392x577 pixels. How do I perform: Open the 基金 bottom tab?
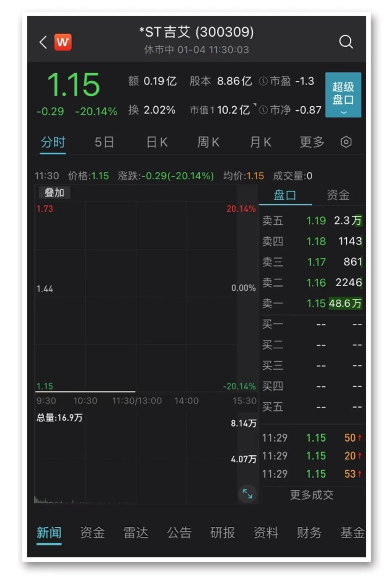(x=352, y=533)
